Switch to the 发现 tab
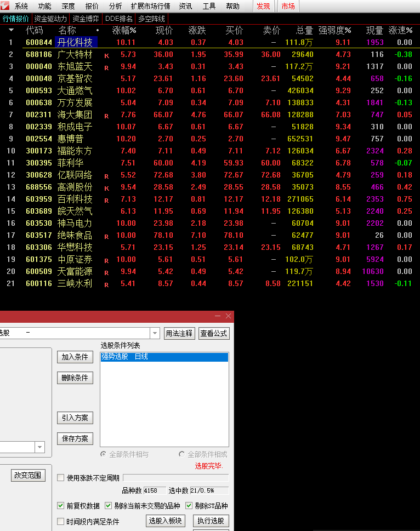420x531 pixels. 264,6
